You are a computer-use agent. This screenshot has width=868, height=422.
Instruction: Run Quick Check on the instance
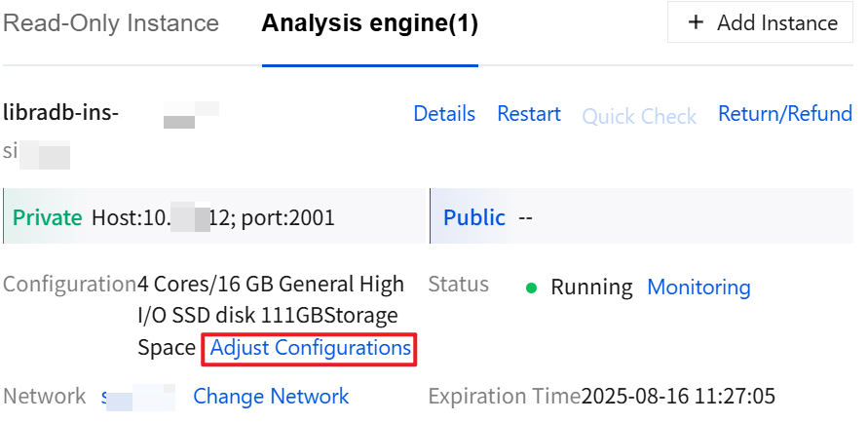[639, 117]
